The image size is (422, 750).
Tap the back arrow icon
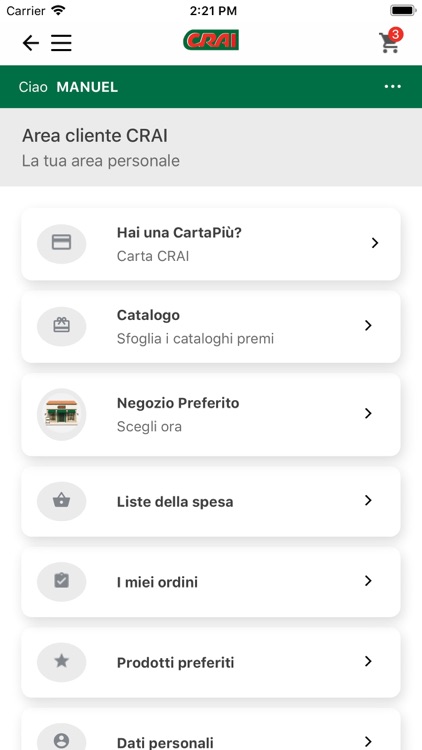tap(31, 43)
